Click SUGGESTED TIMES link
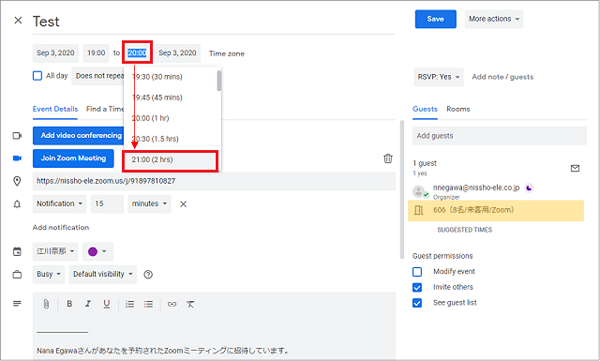Screen dimensions: 600x361 [x=465, y=230]
